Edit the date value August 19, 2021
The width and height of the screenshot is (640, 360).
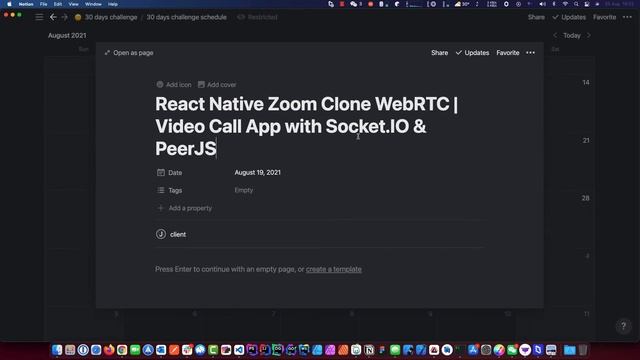point(258,173)
